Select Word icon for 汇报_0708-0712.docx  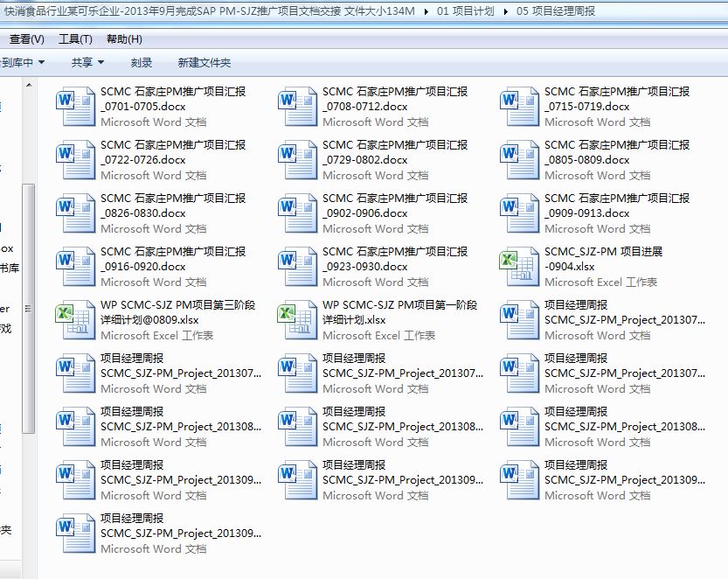tap(296, 107)
